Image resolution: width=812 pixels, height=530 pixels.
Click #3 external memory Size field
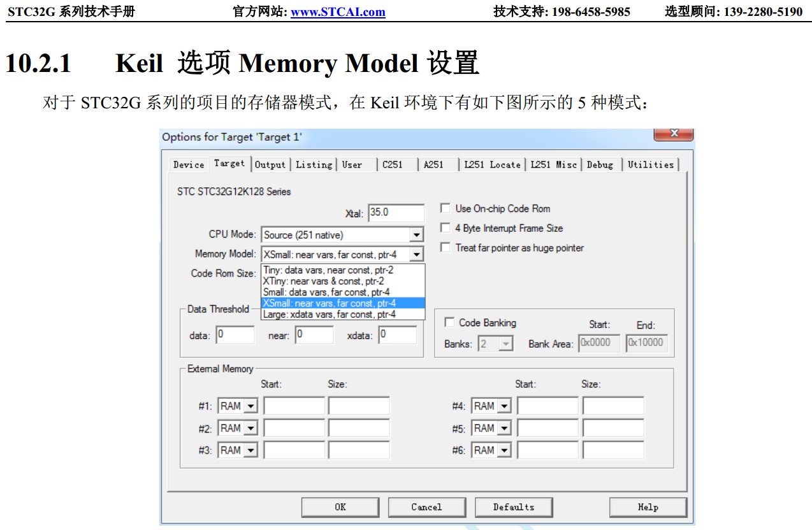[x=359, y=450]
